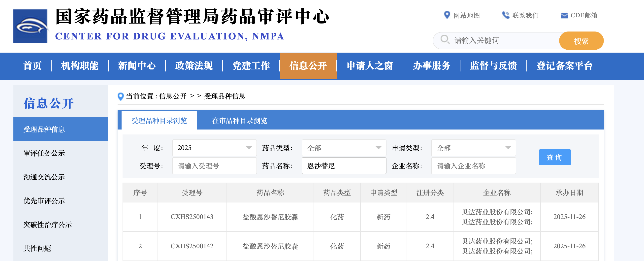
Task: Click the site map location pin icon
Action: coord(447,15)
